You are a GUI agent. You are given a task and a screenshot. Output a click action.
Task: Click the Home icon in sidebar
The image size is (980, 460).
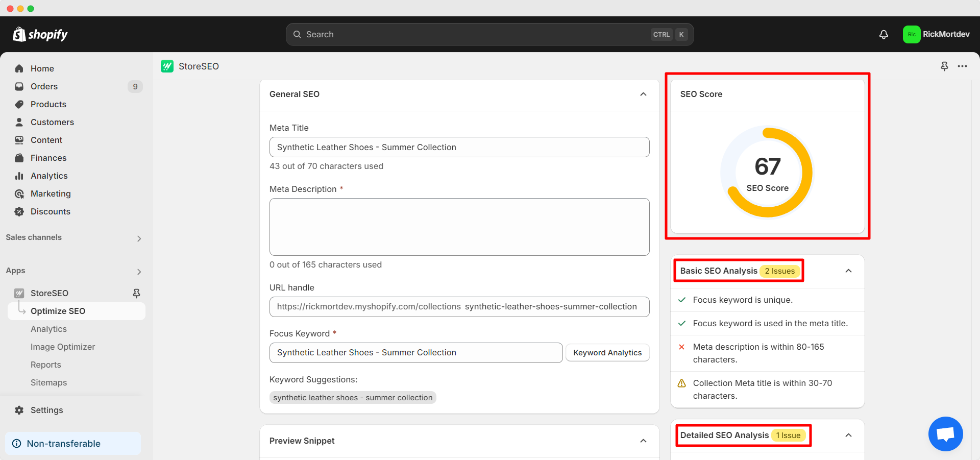pos(19,68)
